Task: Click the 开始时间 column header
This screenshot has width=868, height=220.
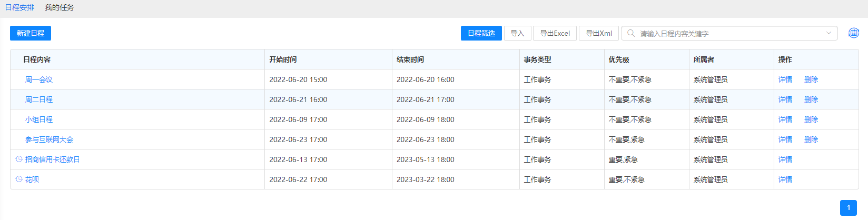Action: point(283,59)
